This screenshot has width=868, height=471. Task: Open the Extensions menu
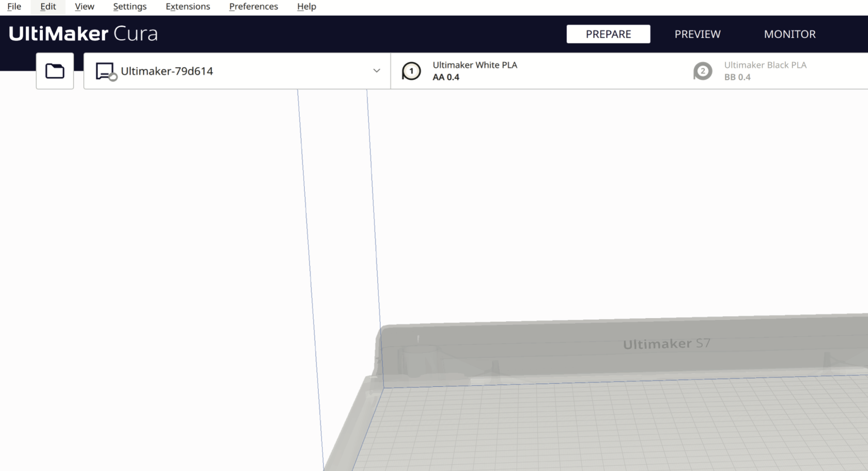point(188,7)
